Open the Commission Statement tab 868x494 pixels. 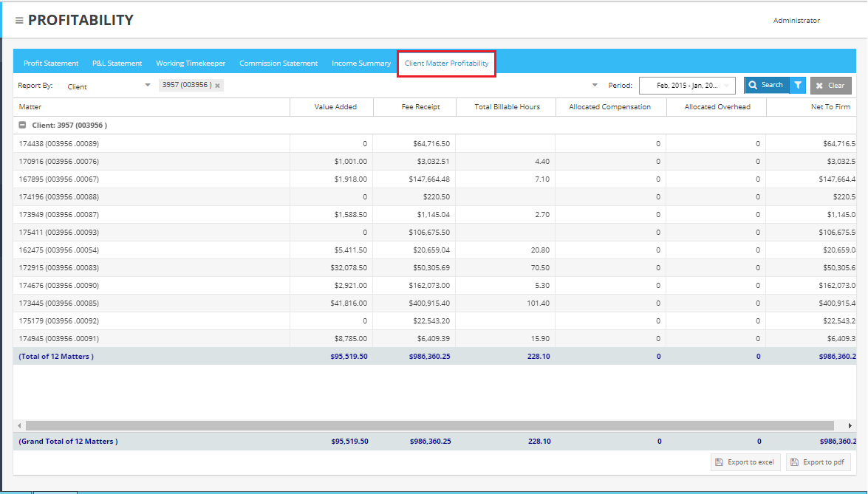(x=278, y=64)
